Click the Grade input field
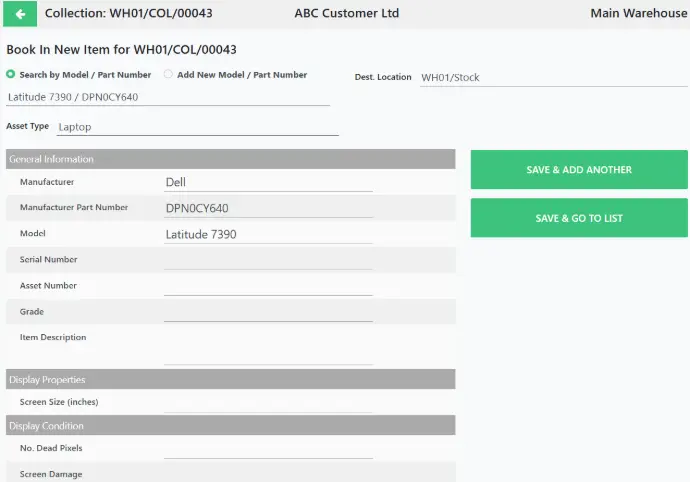Screen dimensions: 690x482 268,312
